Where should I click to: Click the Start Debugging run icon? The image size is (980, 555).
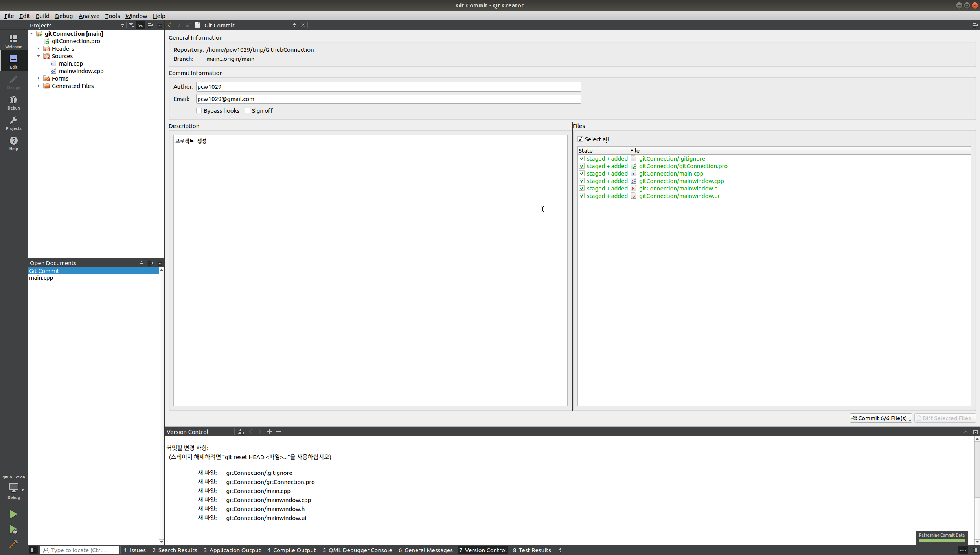[x=13, y=529]
